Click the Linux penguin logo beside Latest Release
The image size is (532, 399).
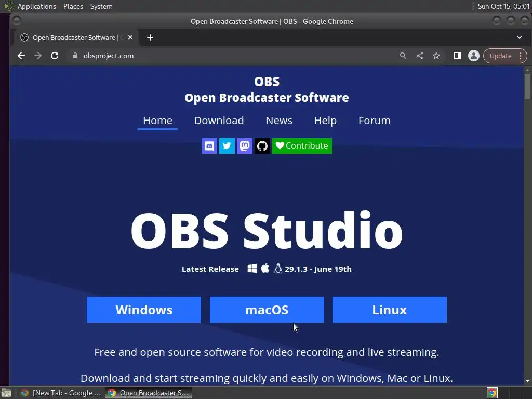coord(278,269)
